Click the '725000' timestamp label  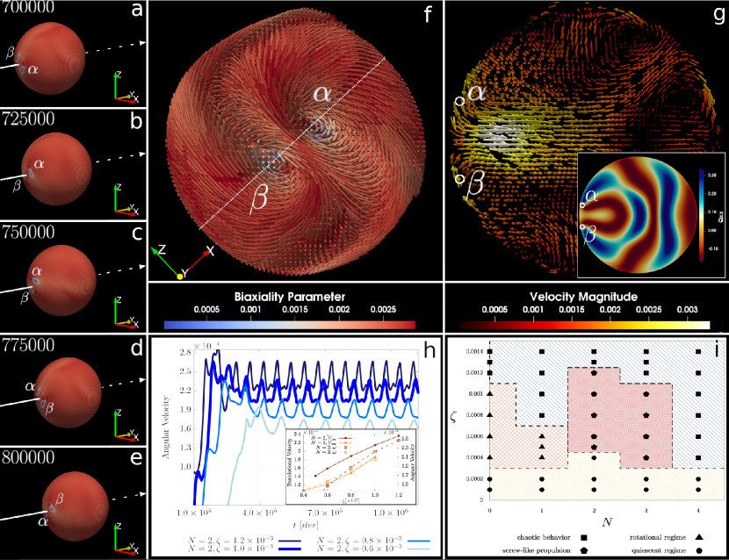point(28,119)
